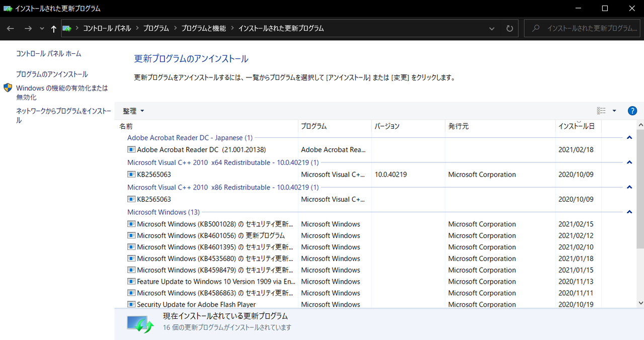Open プログラムのアンインストール link
The height and width of the screenshot is (340, 644).
point(52,74)
